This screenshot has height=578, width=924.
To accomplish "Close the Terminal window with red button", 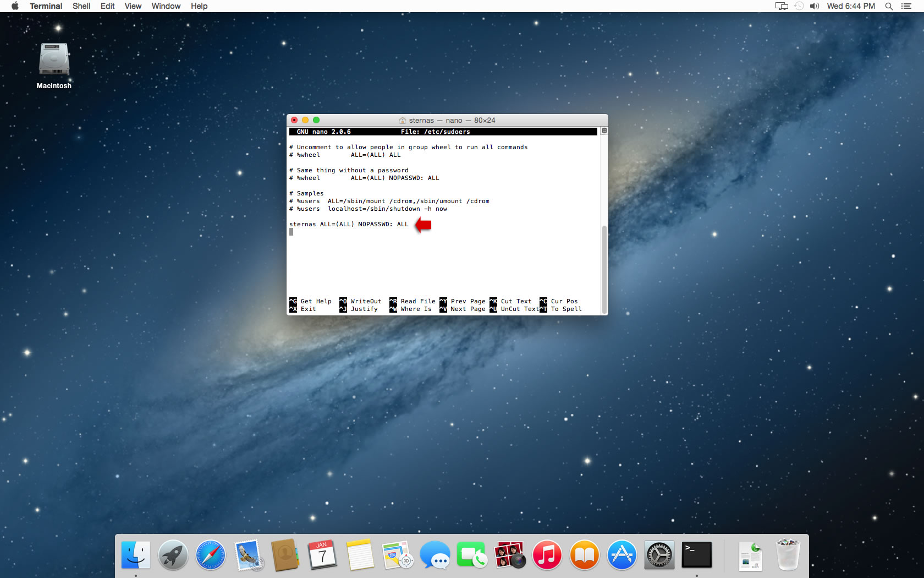I will tap(294, 120).
